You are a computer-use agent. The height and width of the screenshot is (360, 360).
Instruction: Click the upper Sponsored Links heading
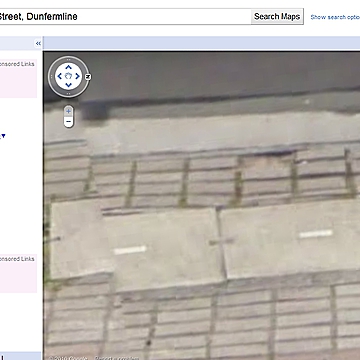click(x=17, y=64)
